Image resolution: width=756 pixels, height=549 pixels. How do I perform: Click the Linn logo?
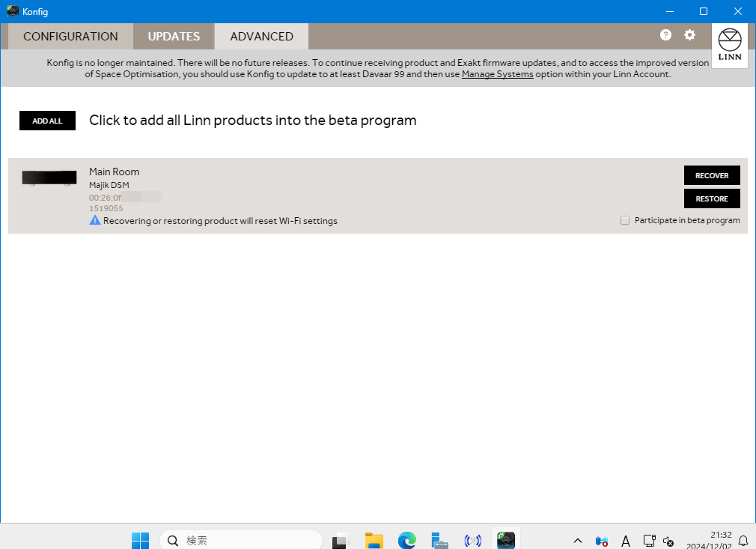[x=729, y=46]
